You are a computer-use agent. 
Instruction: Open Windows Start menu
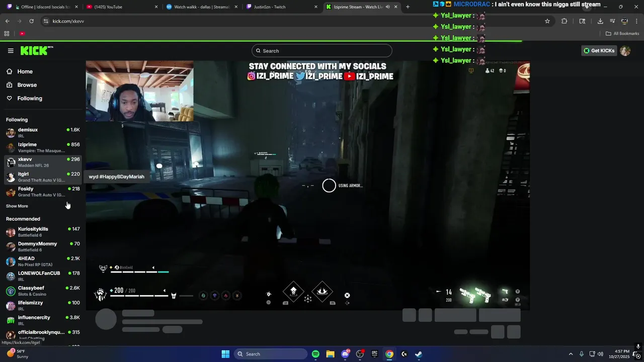(x=225, y=354)
